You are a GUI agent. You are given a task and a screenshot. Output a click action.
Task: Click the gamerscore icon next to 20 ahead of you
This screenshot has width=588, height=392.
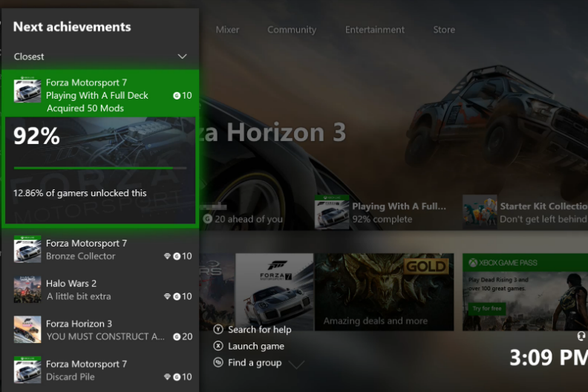click(207, 219)
